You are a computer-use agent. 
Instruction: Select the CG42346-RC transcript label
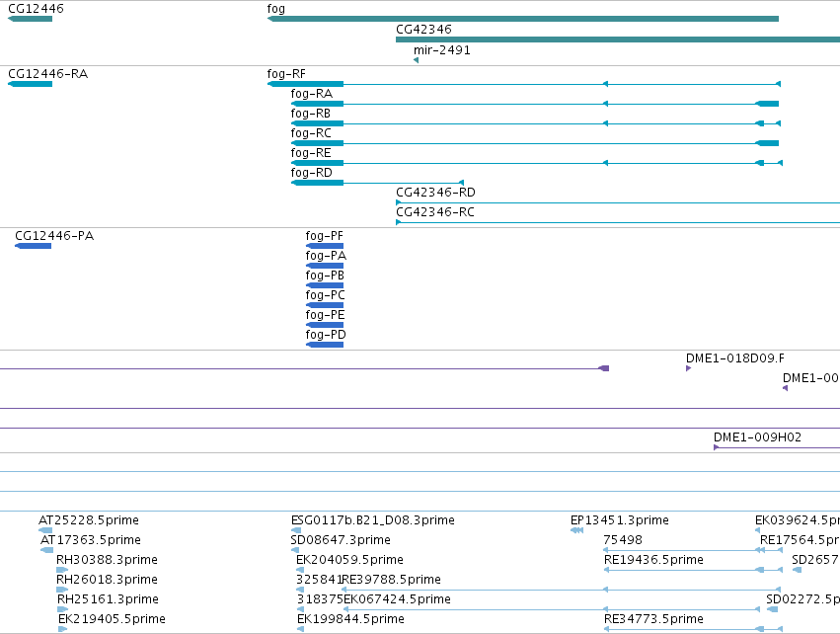435,212
